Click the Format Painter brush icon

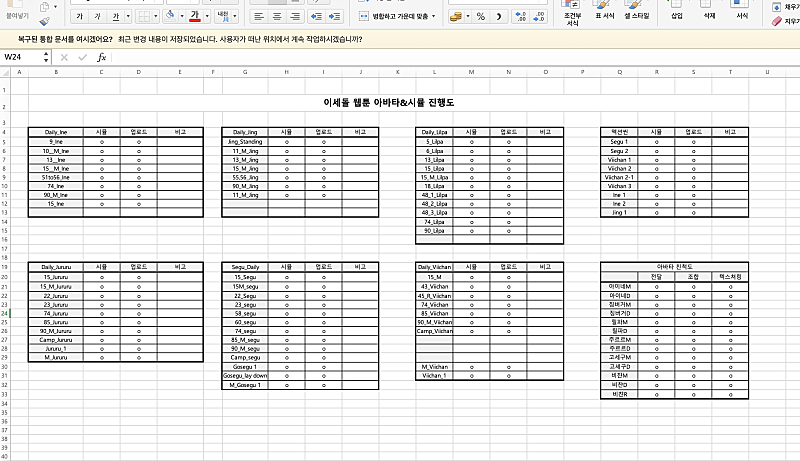[x=44, y=21]
